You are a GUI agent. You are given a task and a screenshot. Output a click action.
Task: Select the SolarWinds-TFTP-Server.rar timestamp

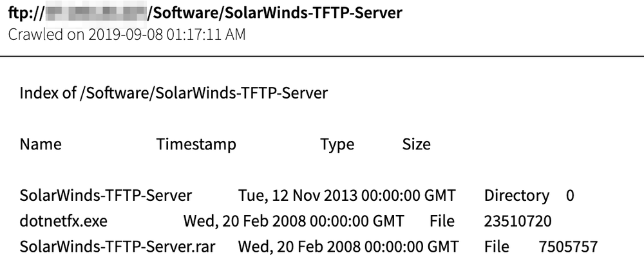point(348,247)
